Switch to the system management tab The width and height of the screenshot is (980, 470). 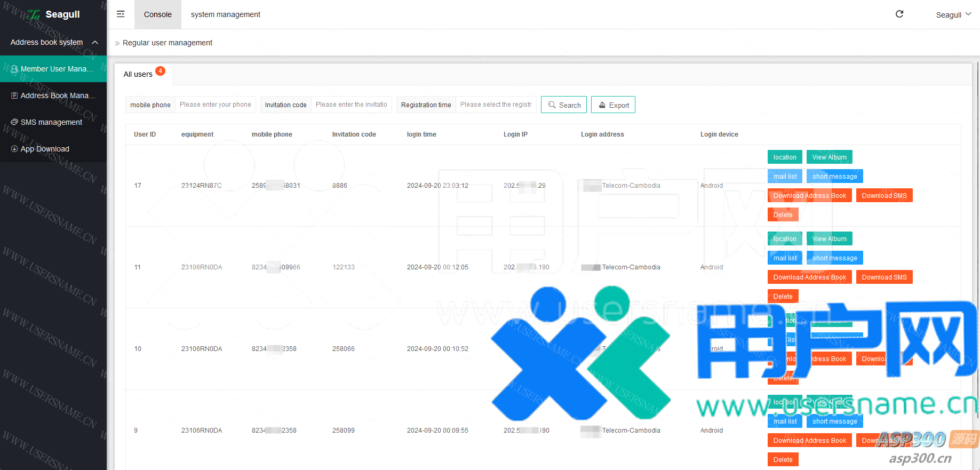coord(226,14)
